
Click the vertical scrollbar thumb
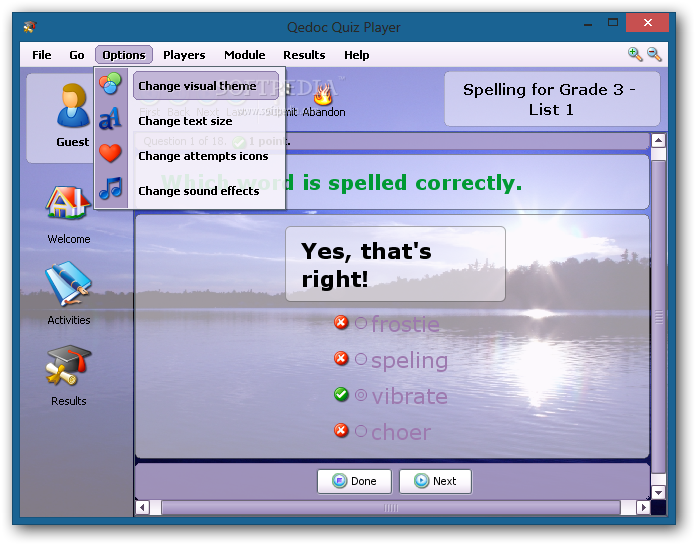coord(658,317)
